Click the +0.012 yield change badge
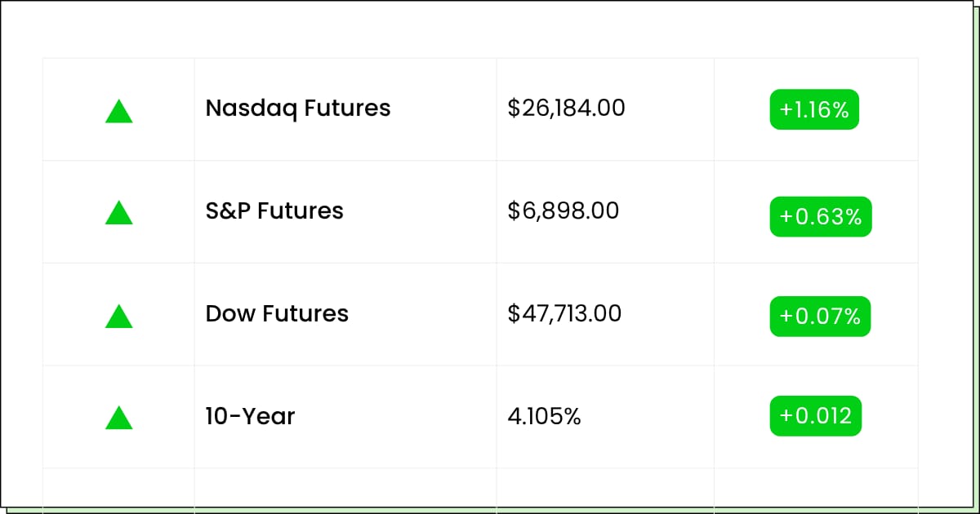 tap(815, 416)
